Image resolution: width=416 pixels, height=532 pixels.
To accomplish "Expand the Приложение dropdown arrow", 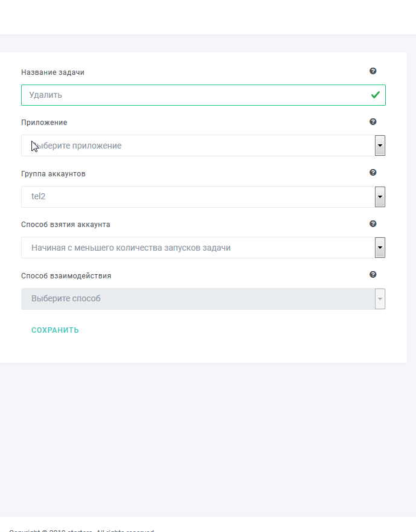I will point(380,146).
